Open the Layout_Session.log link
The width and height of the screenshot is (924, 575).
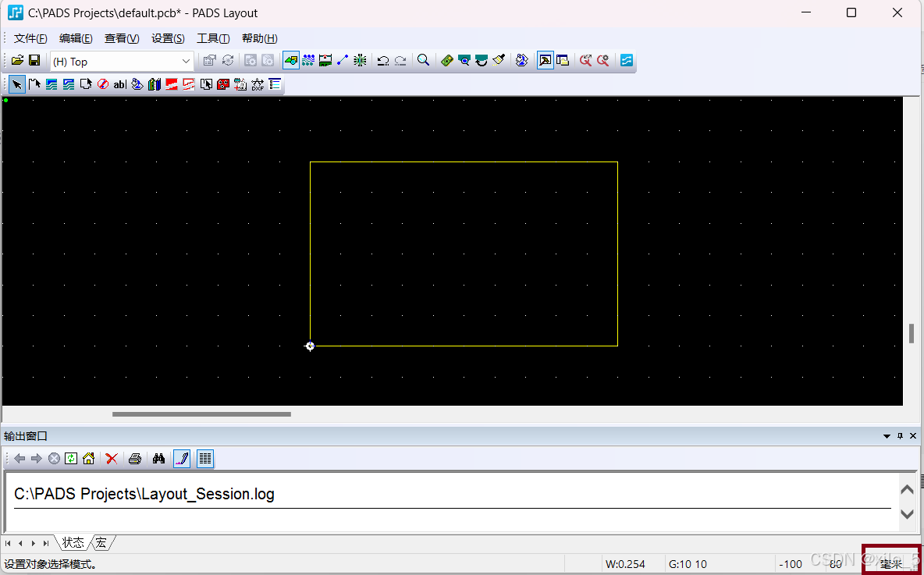[144, 494]
